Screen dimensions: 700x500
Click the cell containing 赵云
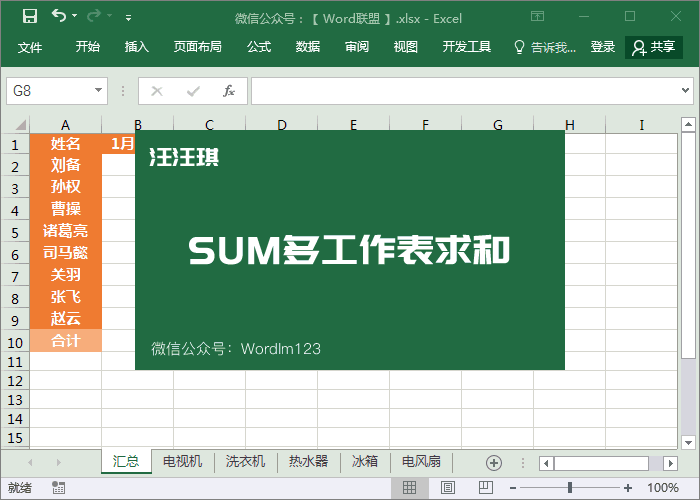(66, 318)
